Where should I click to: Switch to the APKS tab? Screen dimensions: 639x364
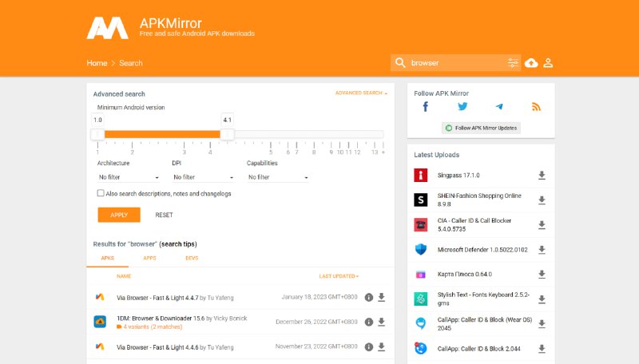108,258
